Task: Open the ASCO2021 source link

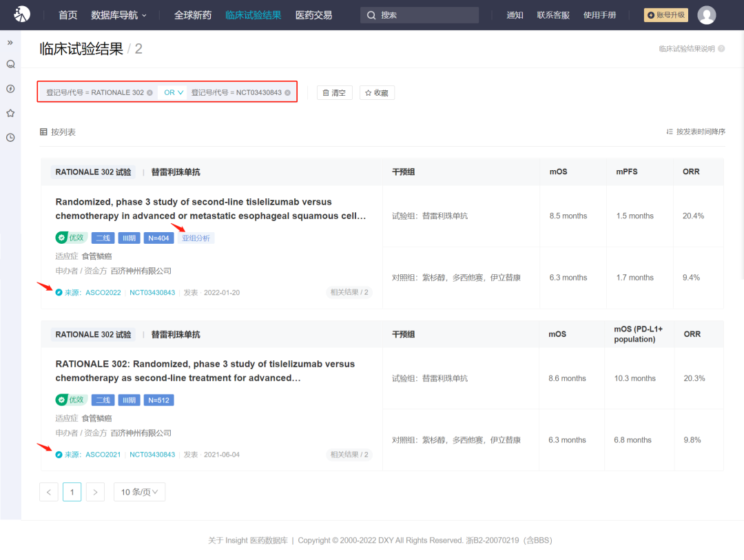Action: point(103,455)
